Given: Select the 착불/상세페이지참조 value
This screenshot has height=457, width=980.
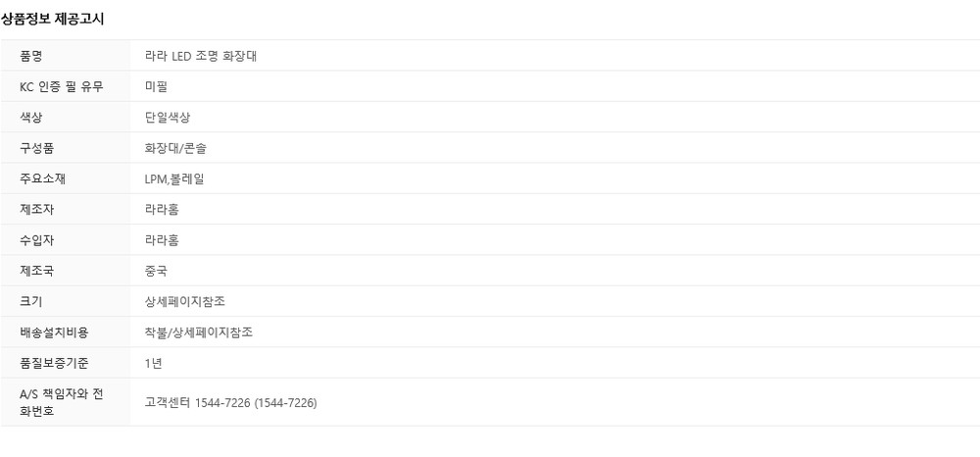Looking at the screenshot, I should (x=199, y=332).
